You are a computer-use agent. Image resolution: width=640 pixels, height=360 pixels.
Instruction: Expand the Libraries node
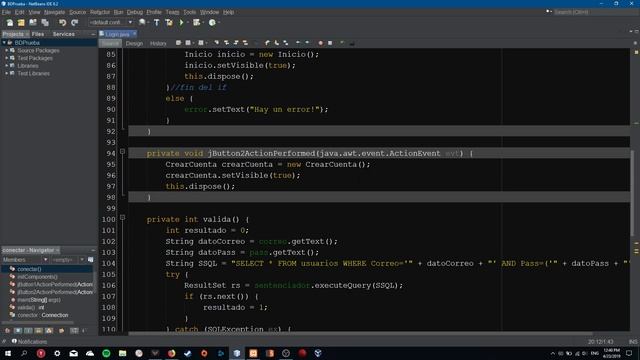point(7,65)
